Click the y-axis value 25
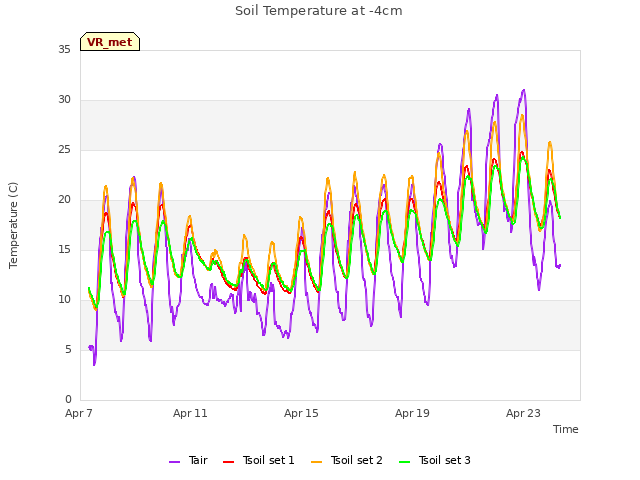Image resolution: width=640 pixels, height=480 pixels. 64,150
